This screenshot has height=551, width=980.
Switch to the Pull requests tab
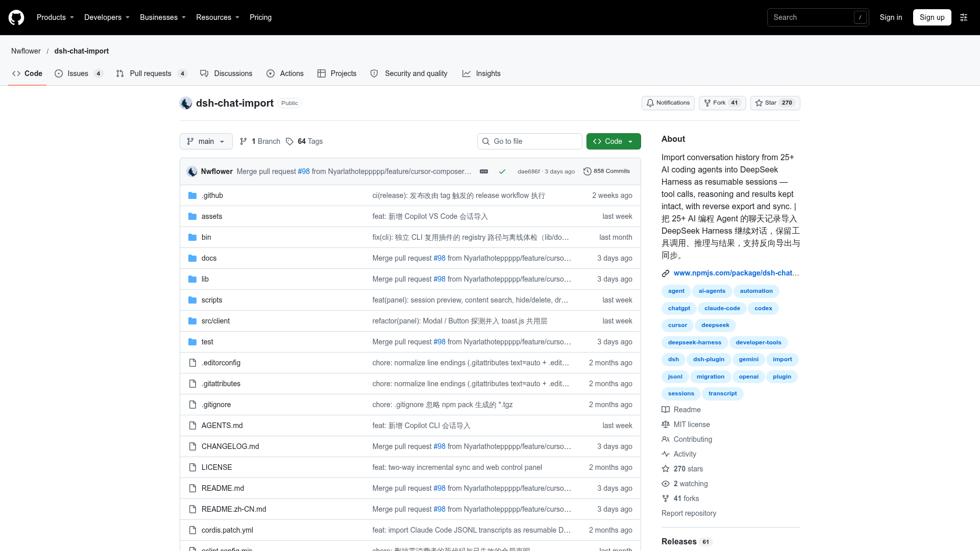click(152, 73)
